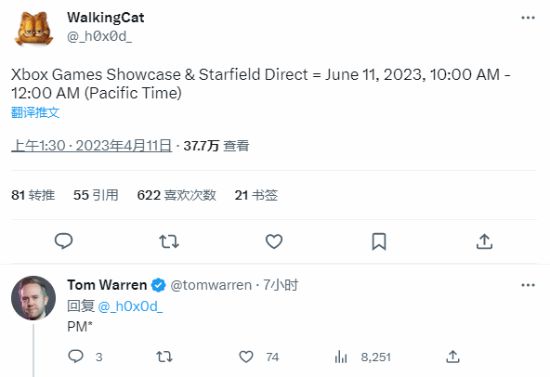550x377 pixels.
Task: Open the @_h0x0d_ mention in reply
Action: coord(130,307)
